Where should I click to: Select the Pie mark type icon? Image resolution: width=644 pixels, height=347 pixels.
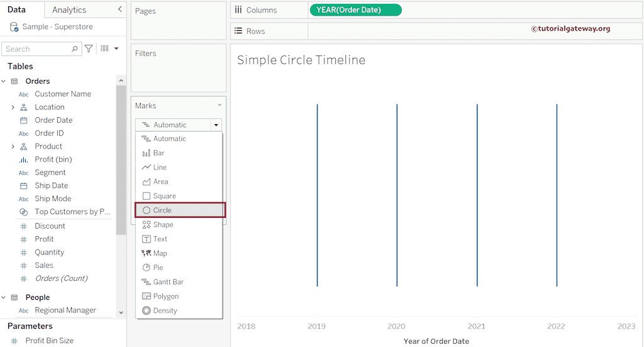click(147, 268)
